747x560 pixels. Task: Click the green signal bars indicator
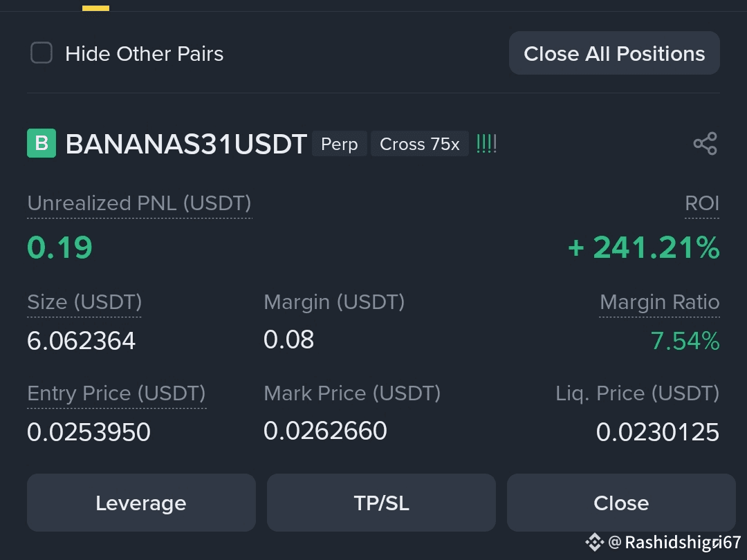coord(486,144)
